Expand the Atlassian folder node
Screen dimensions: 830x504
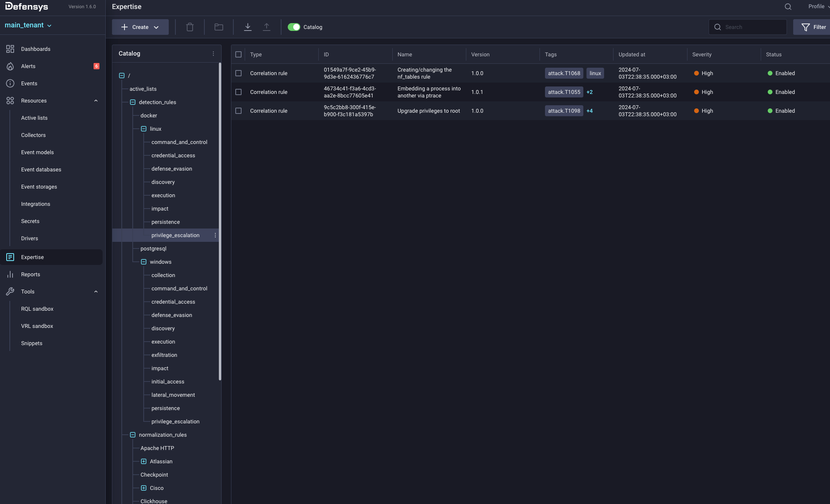coord(144,461)
